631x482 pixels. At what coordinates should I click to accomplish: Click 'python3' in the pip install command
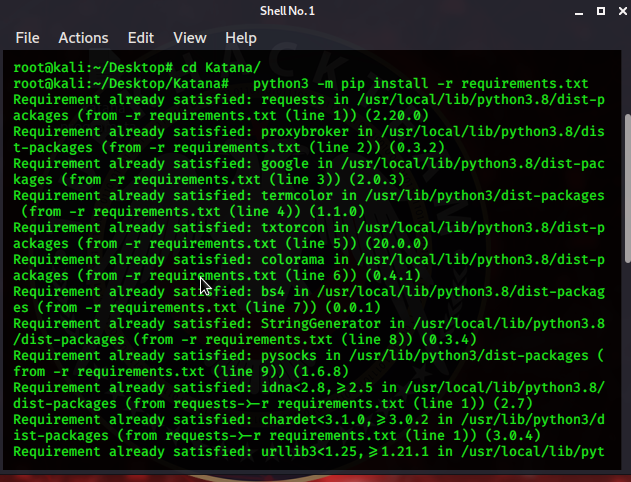(280, 83)
